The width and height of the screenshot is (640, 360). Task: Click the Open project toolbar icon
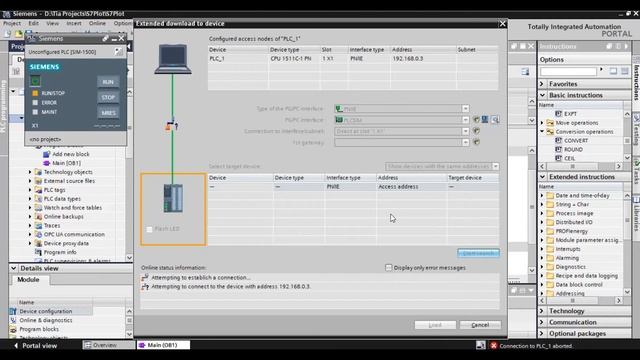(x=18, y=33)
